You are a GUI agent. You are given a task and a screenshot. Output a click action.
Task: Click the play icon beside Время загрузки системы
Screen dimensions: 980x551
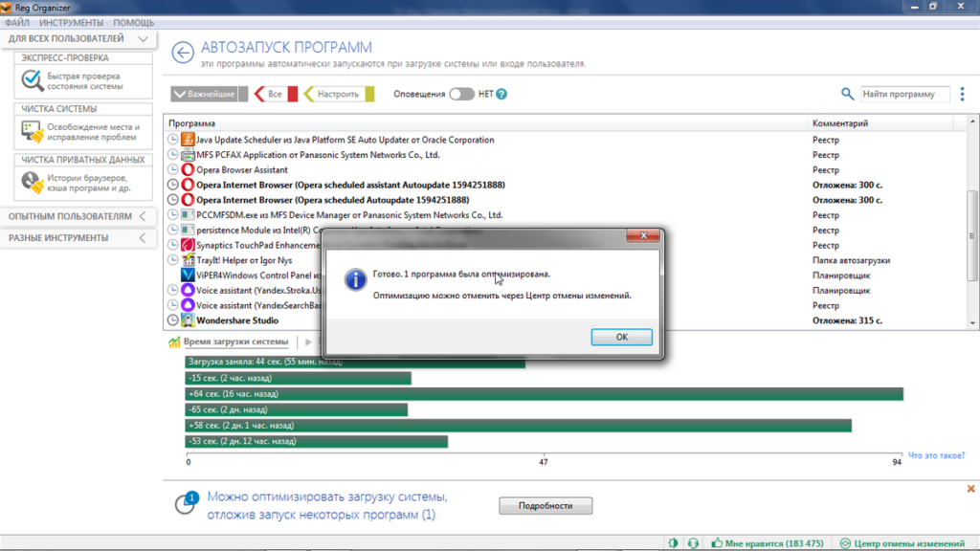click(307, 342)
